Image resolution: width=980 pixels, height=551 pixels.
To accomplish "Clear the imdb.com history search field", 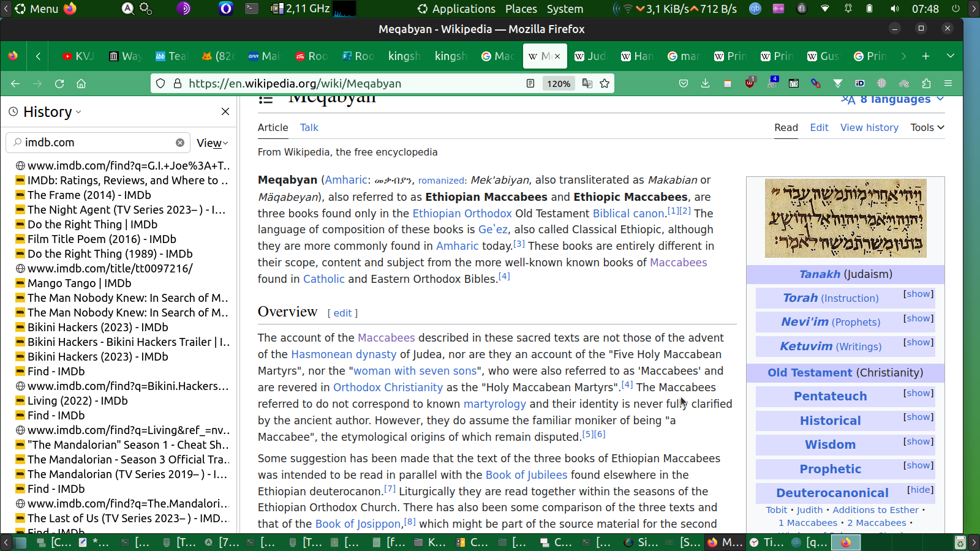I will click(x=180, y=143).
